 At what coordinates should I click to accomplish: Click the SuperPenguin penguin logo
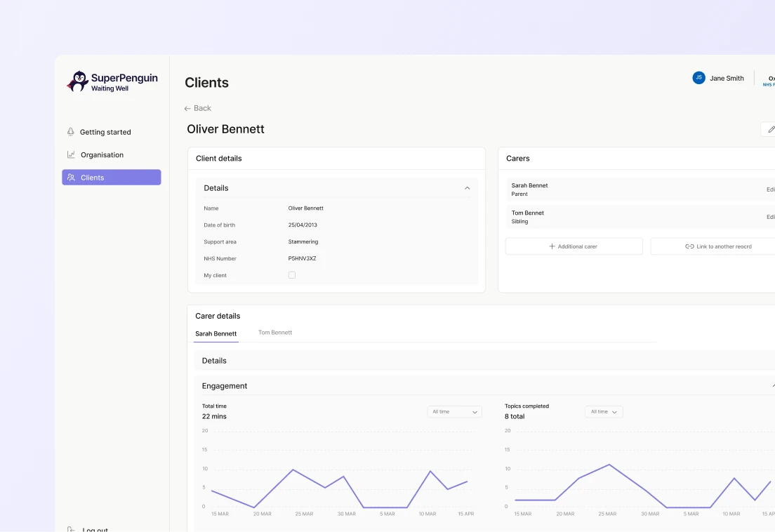click(78, 81)
